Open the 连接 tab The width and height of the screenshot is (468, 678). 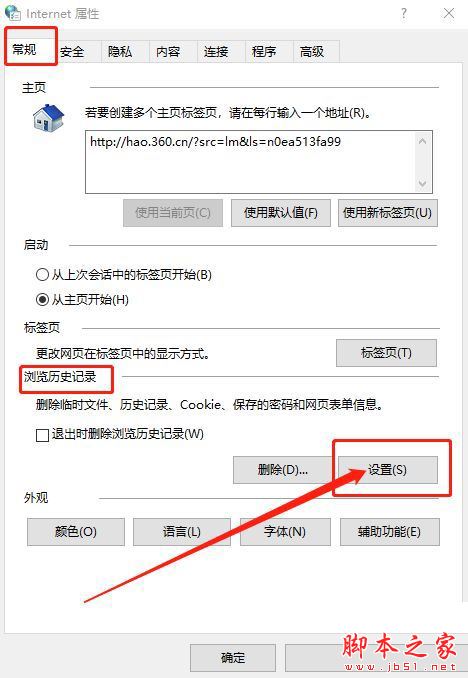click(216, 52)
